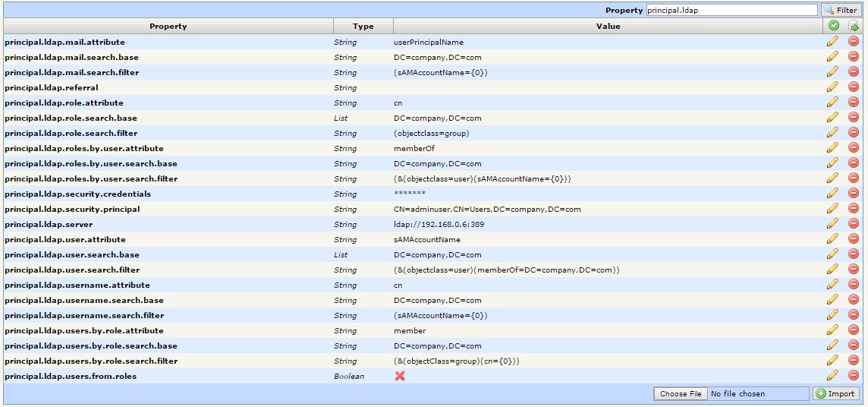
Task: Sort by the Type column header
Action: (363, 27)
